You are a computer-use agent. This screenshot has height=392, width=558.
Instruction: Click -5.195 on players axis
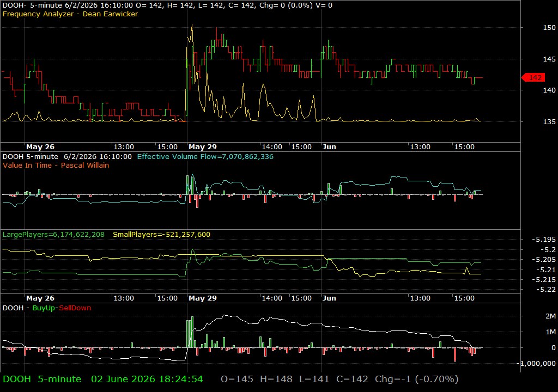544,240
